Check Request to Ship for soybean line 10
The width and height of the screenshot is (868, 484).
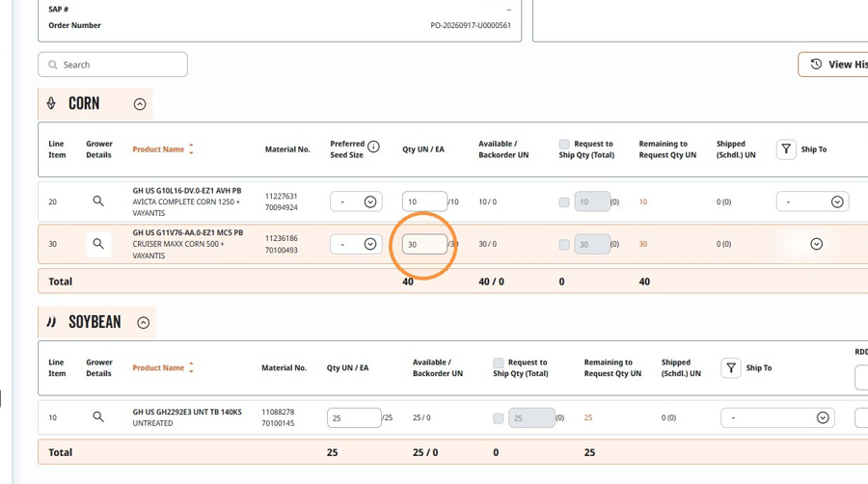tap(499, 418)
